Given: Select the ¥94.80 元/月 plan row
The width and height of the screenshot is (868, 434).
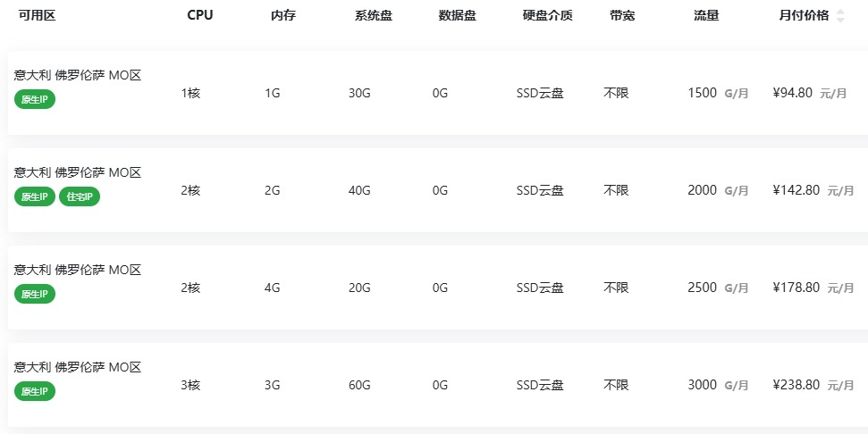Looking at the screenshot, I should (438, 93).
